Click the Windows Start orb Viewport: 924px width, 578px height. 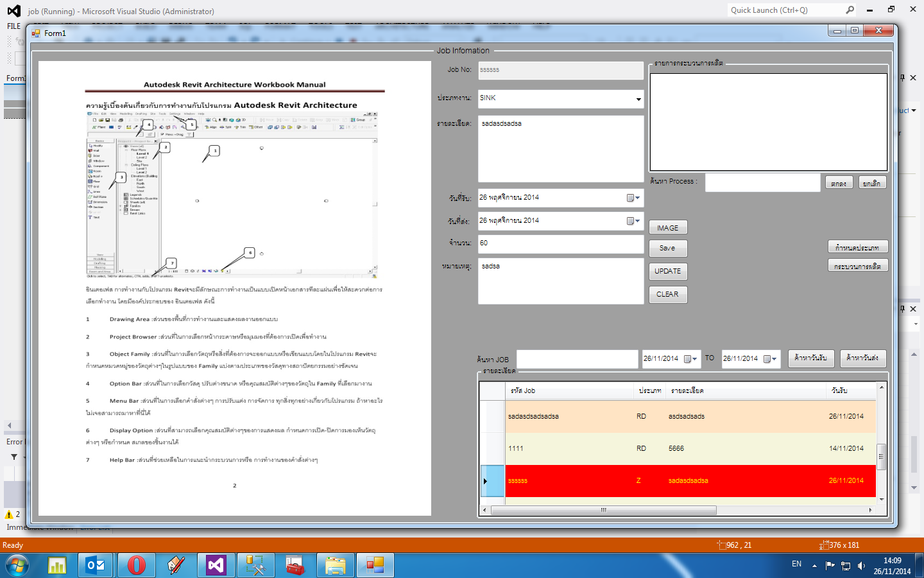pyautogui.click(x=17, y=565)
